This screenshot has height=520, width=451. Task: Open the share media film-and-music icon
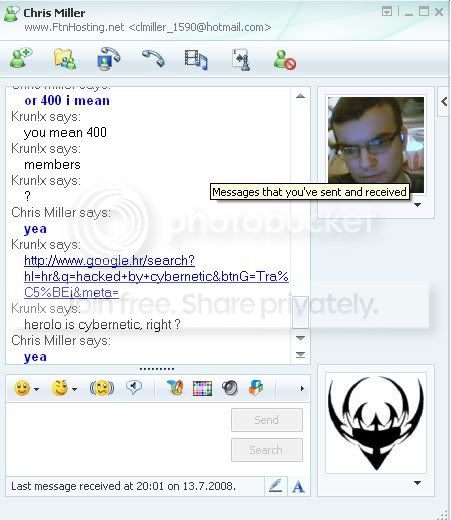(x=196, y=60)
